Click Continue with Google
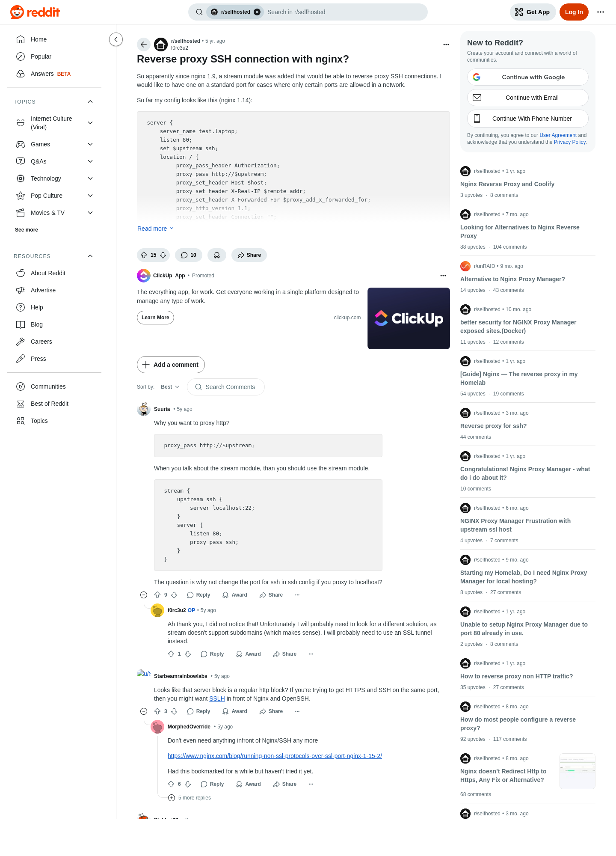The height and width of the screenshot is (856, 616). tap(528, 77)
